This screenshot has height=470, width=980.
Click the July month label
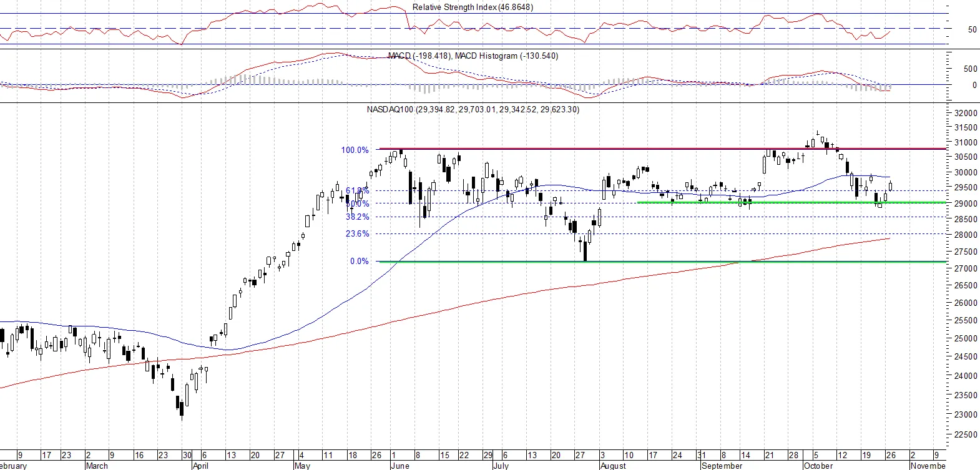[501, 466]
